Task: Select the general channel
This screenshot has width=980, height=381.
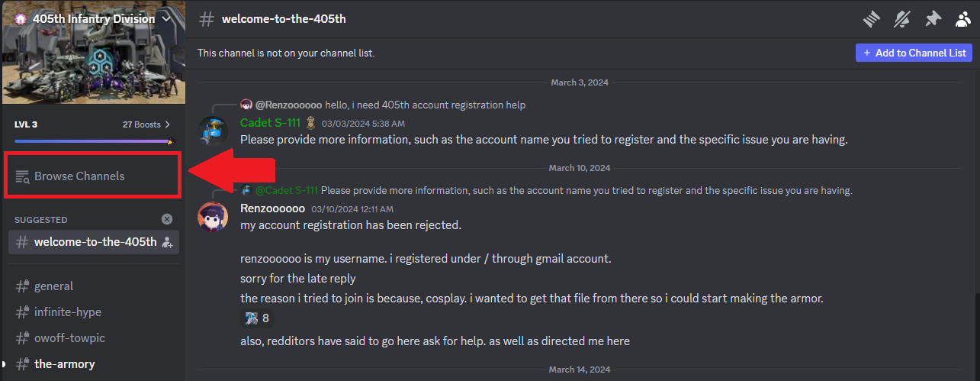Action: point(53,286)
